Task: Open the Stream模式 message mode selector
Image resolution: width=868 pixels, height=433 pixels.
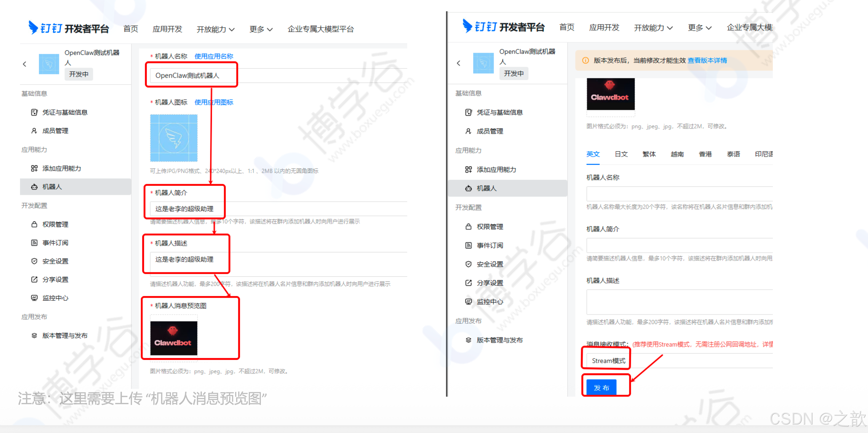Action: click(x=608, y=361)
